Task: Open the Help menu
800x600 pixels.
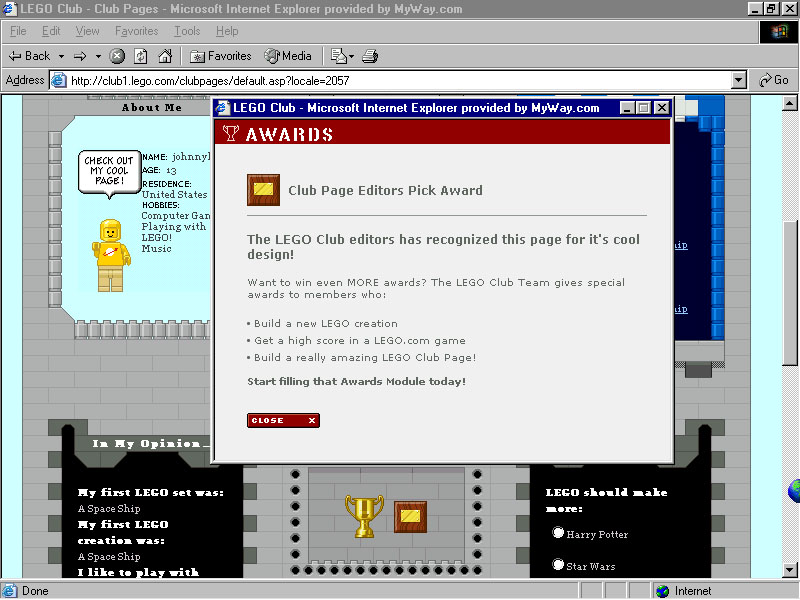Action: click(x=227, y=31)
